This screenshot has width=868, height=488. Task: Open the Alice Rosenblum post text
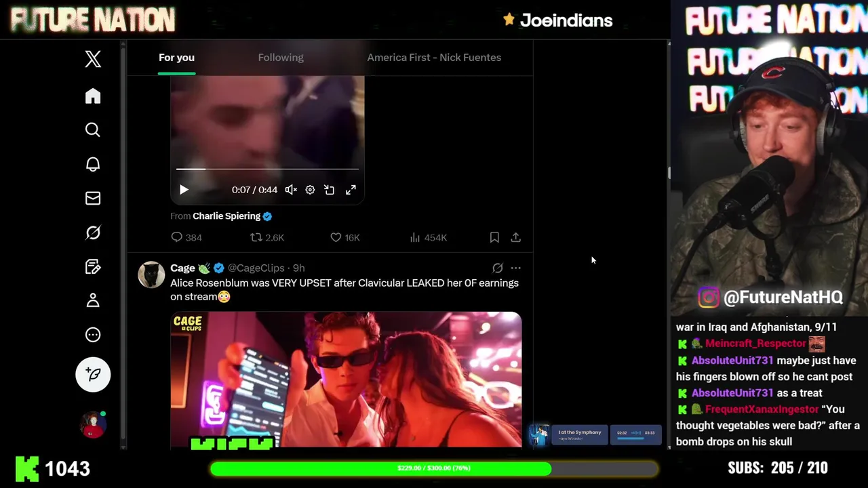[344, 289]
